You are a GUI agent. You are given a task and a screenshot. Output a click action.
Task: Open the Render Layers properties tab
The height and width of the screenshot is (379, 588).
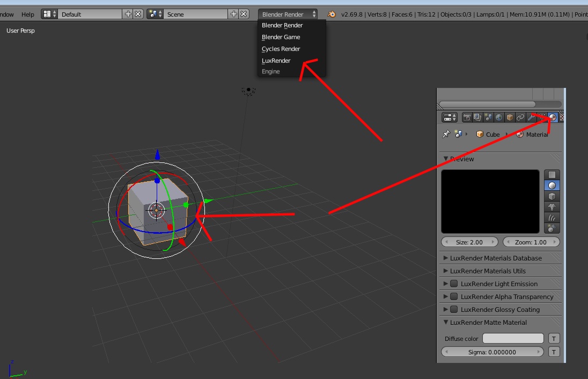coord(477,117)
